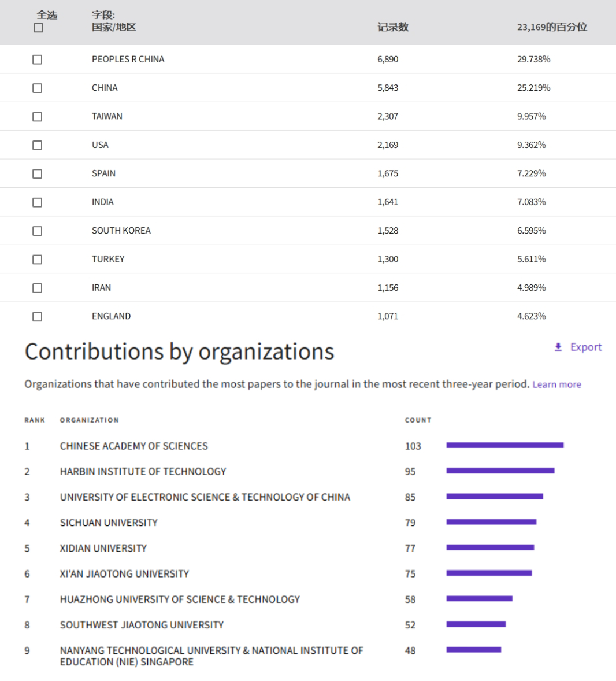Select the ENGLAND row checkbox

38,317
